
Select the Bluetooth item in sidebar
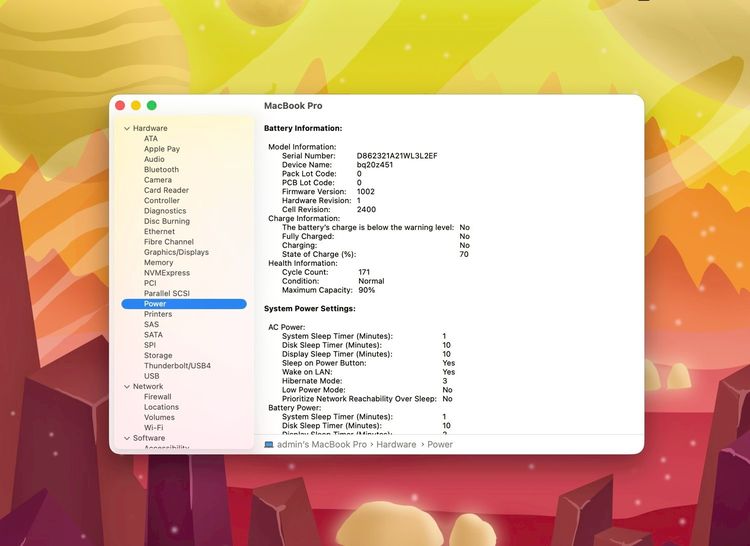161,170
